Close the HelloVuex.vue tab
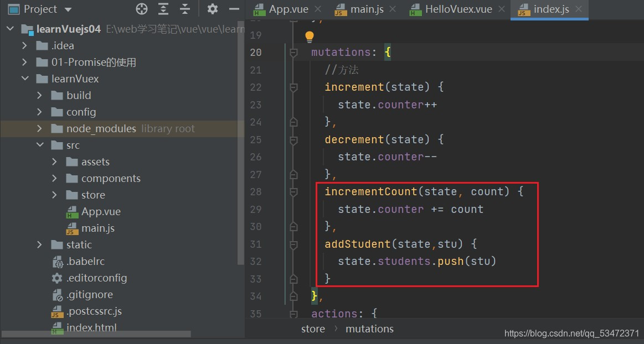 click(501, 9)
